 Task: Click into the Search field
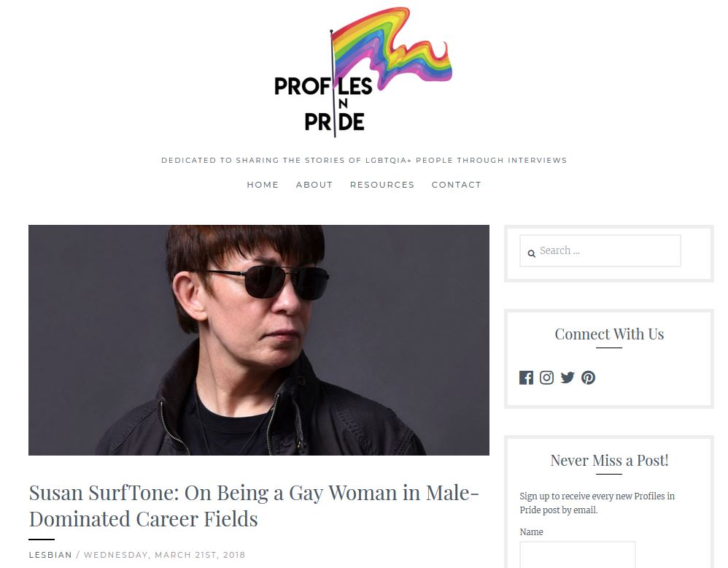click(600, 251)
